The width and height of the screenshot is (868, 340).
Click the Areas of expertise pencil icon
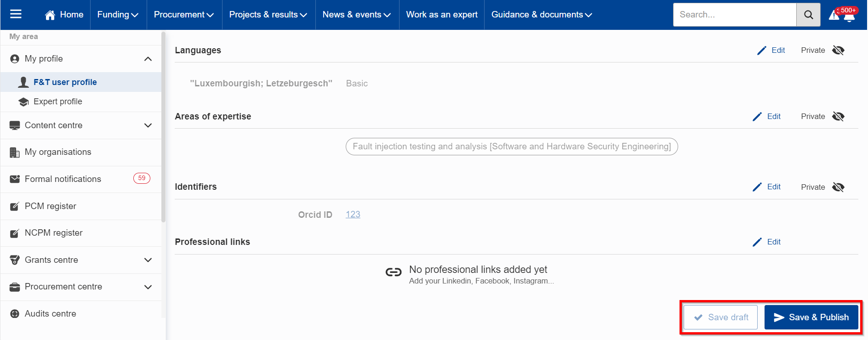757,117
